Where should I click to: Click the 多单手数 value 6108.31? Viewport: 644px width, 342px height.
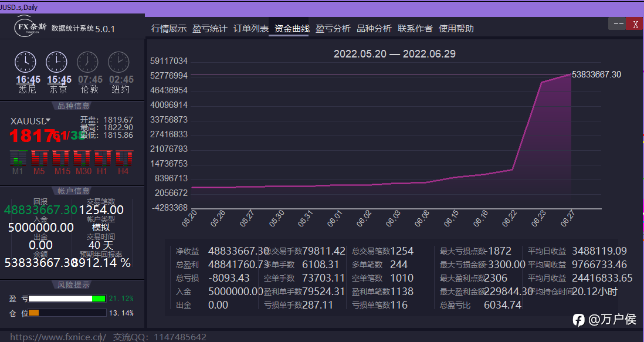[320, 265]
